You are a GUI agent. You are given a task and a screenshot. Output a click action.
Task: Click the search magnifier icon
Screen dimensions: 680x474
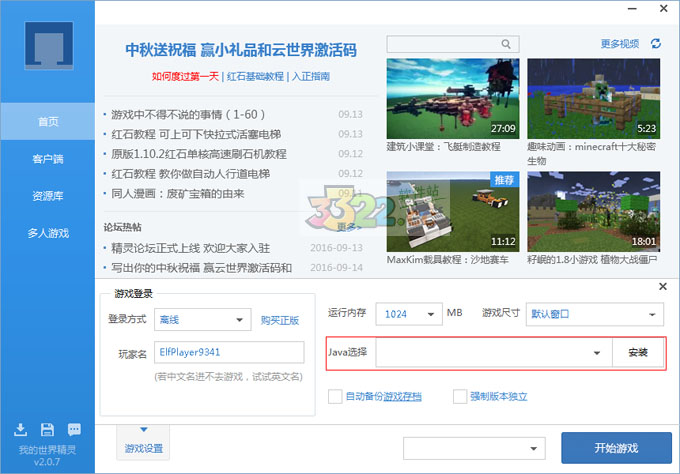pos(506,44)
